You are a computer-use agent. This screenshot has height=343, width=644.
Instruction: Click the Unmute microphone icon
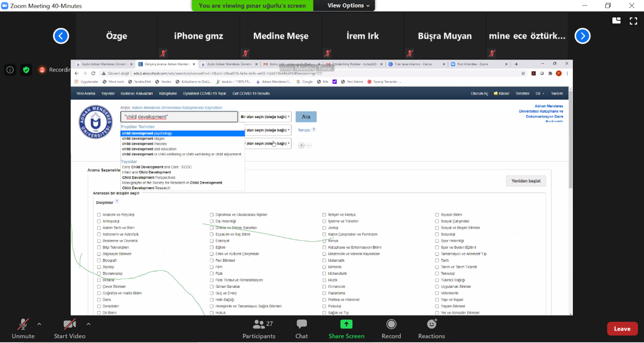(23, 324)
